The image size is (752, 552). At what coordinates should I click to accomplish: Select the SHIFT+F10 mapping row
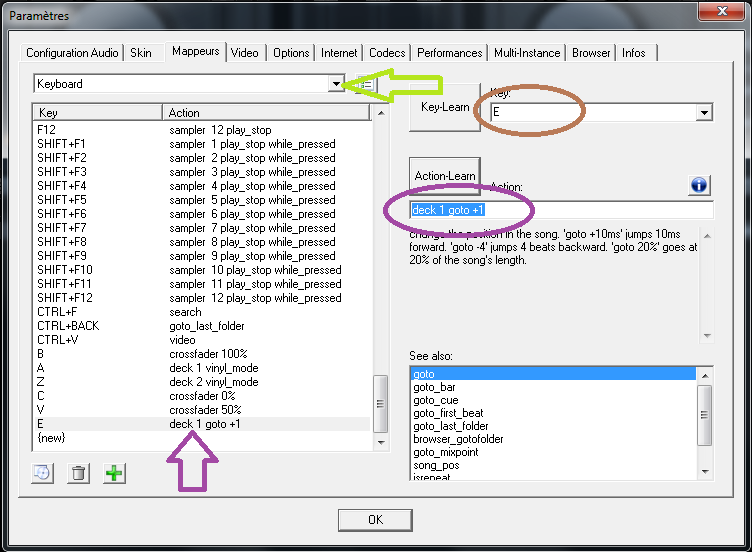[x=202, y=270]
